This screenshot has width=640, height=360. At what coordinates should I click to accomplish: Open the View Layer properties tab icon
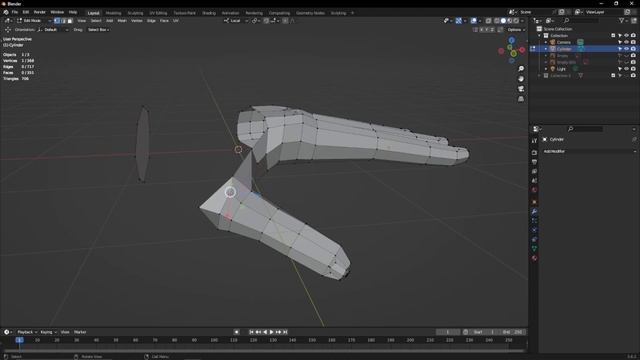click(534, 171)
